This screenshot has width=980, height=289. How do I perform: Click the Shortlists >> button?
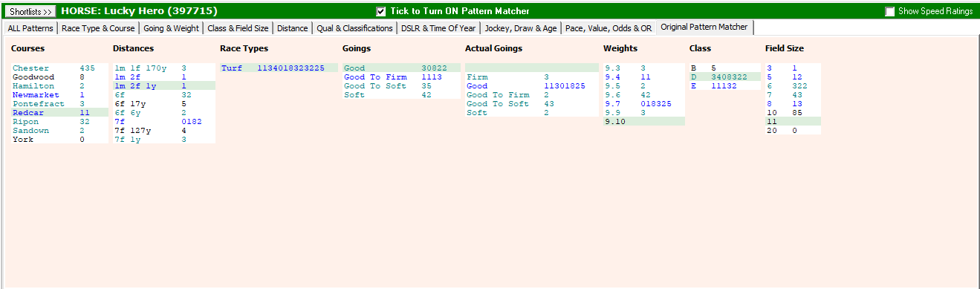coord(30,11)
